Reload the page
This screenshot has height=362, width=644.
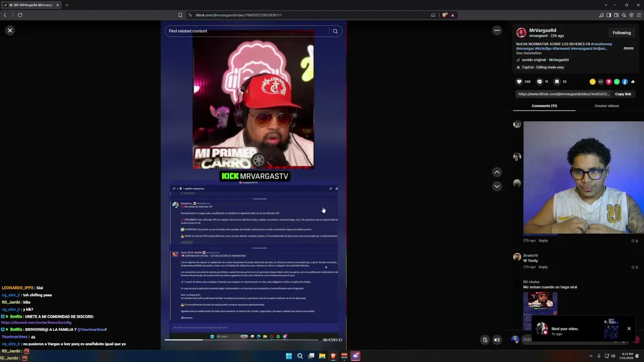[x=20, y=15]
